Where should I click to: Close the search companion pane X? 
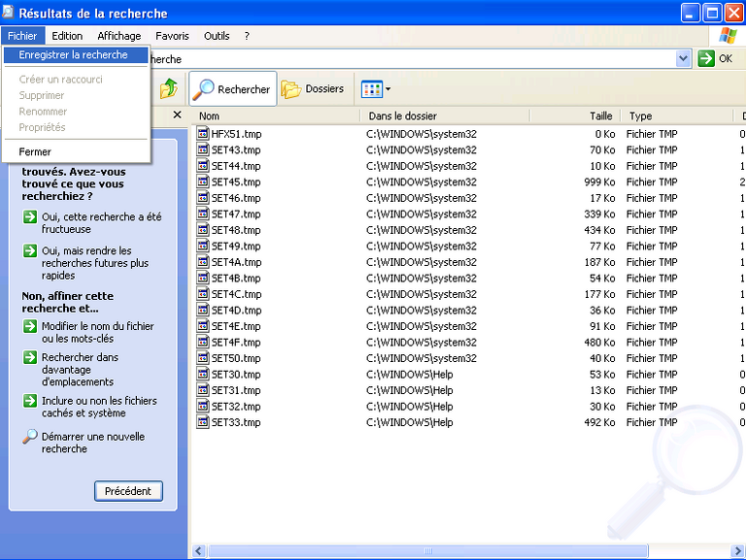(x=178, y=115)
